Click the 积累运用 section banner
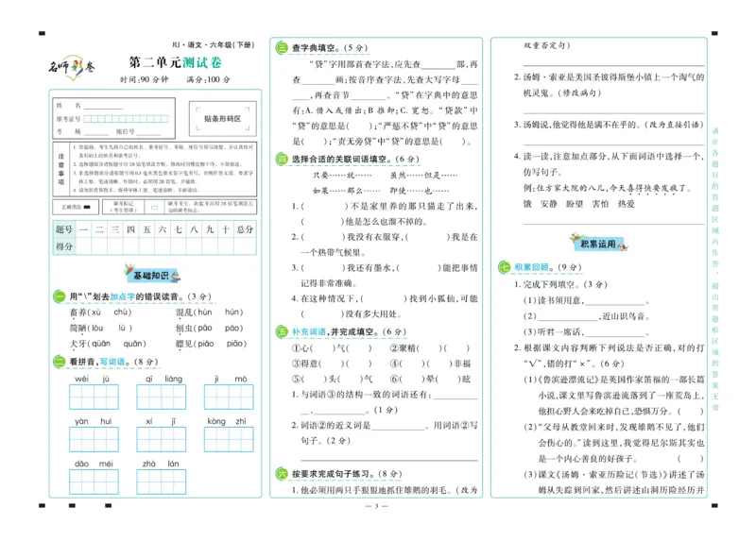 [x=598, y=243]
